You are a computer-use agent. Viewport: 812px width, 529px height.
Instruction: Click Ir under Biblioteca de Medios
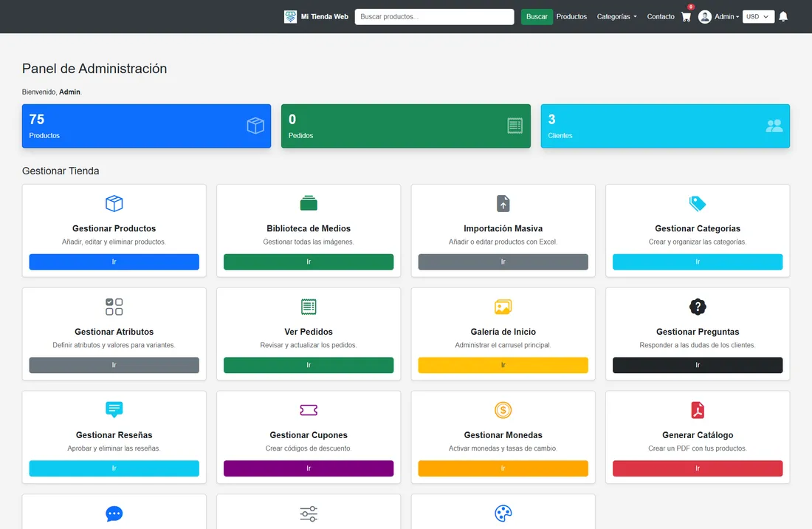pos(309,262)
